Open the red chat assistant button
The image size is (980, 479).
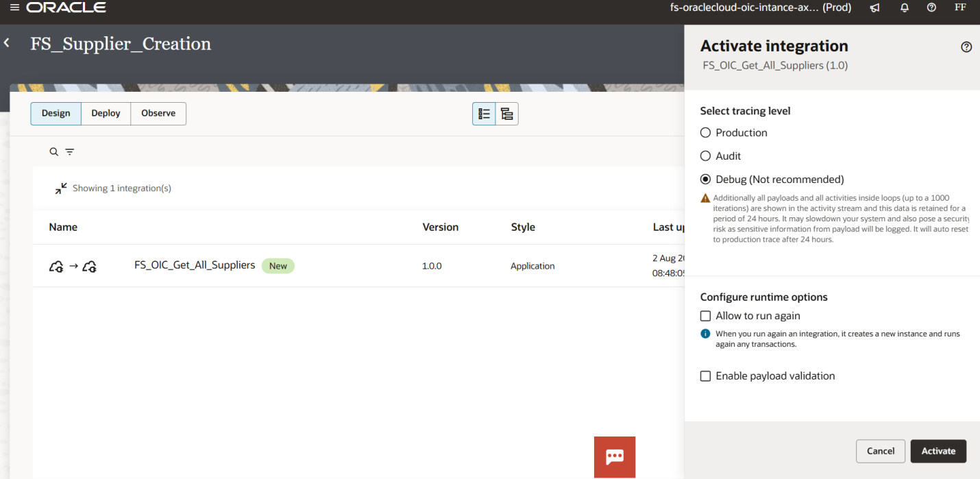coord(615,457)
